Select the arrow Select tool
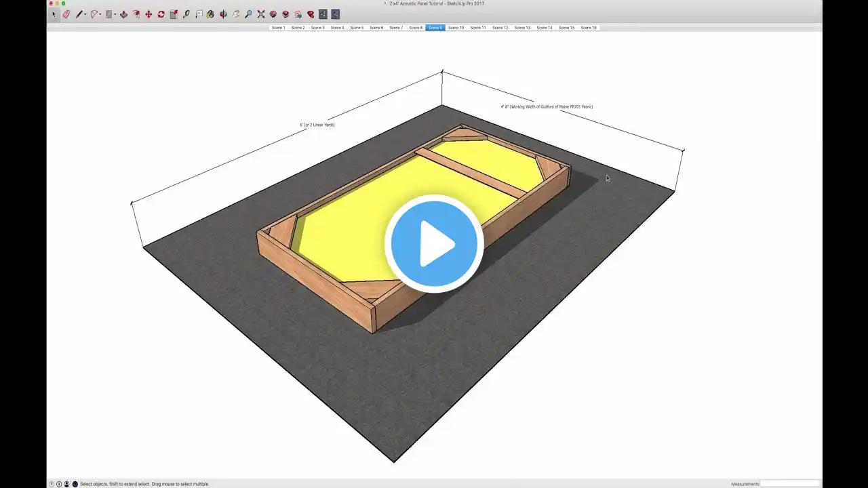 coord(54,14)
